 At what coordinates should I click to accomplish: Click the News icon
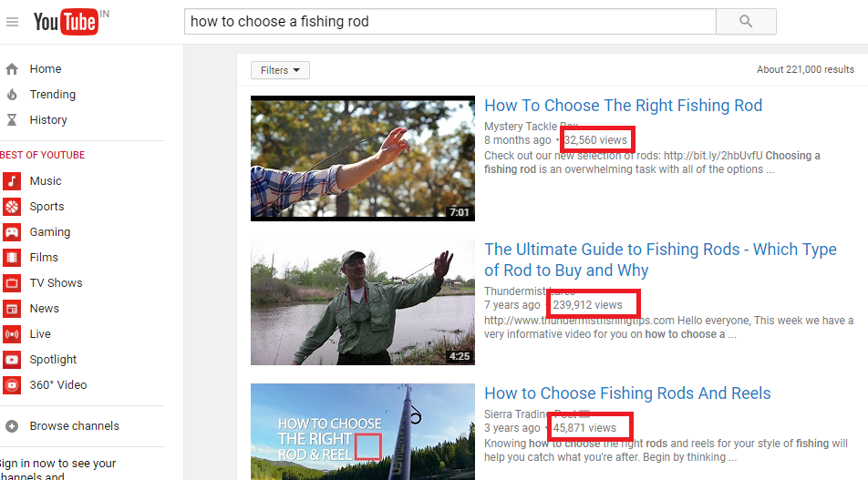coord(12,308)
